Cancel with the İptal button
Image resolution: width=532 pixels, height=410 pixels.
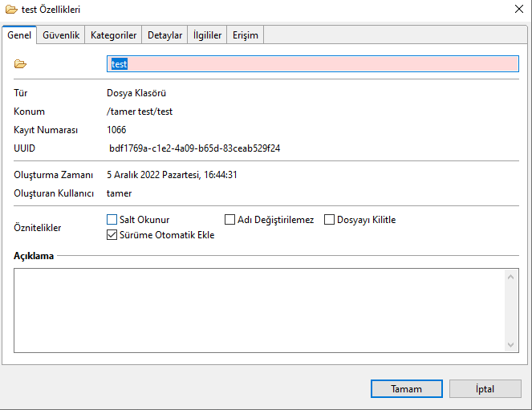pos(485,389)
